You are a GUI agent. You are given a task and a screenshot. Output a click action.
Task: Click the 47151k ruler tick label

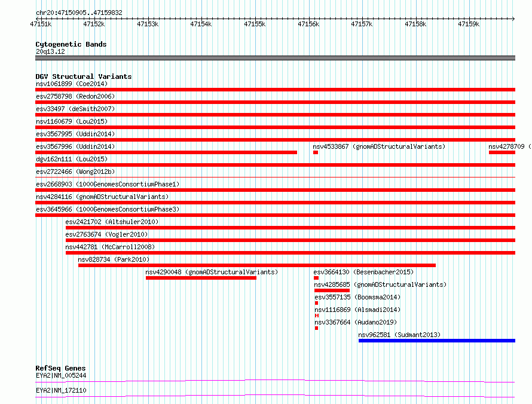pos(41,24)
